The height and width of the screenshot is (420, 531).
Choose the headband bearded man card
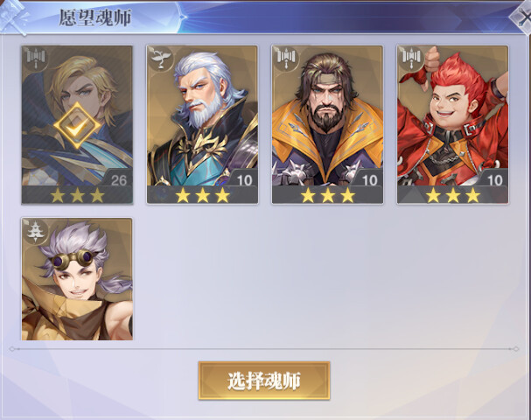click(327, 125)
